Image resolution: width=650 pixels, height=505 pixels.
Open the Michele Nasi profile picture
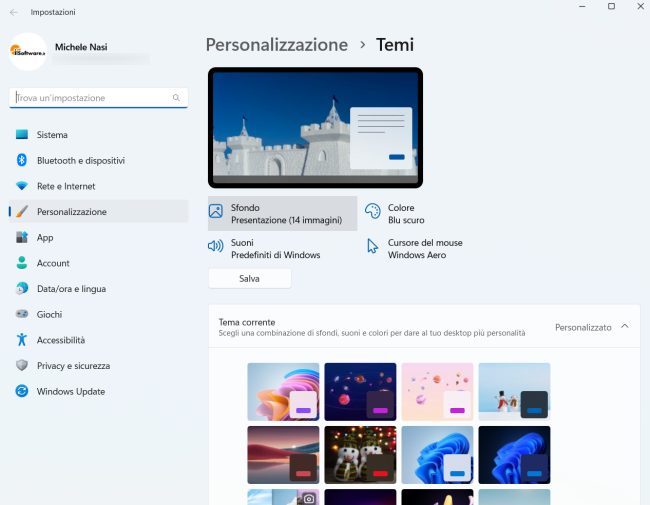pyautogui.click(x=28, y=52)
